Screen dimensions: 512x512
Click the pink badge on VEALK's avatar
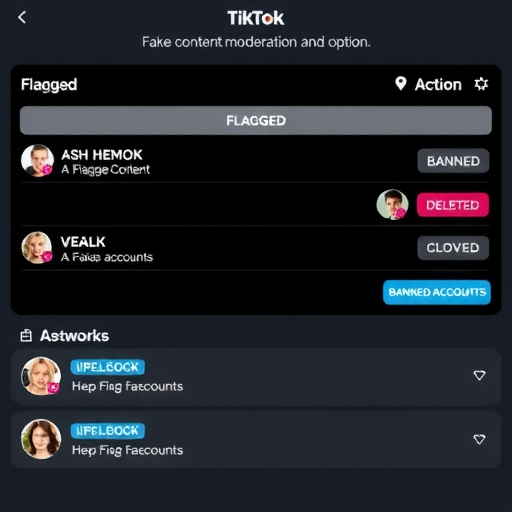click(x=47, y=257)
